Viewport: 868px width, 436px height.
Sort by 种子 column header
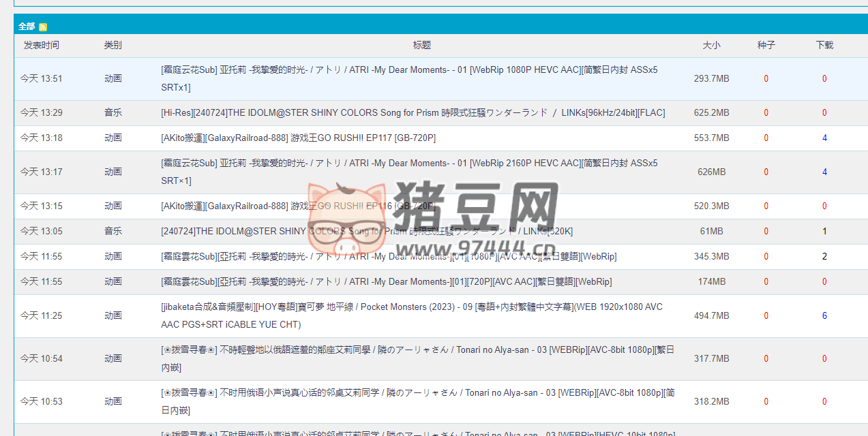[765, 44]
